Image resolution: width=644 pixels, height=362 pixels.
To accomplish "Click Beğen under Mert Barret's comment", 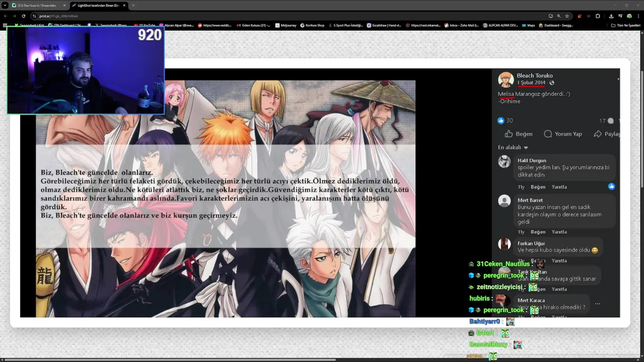I will click(538, 232).
